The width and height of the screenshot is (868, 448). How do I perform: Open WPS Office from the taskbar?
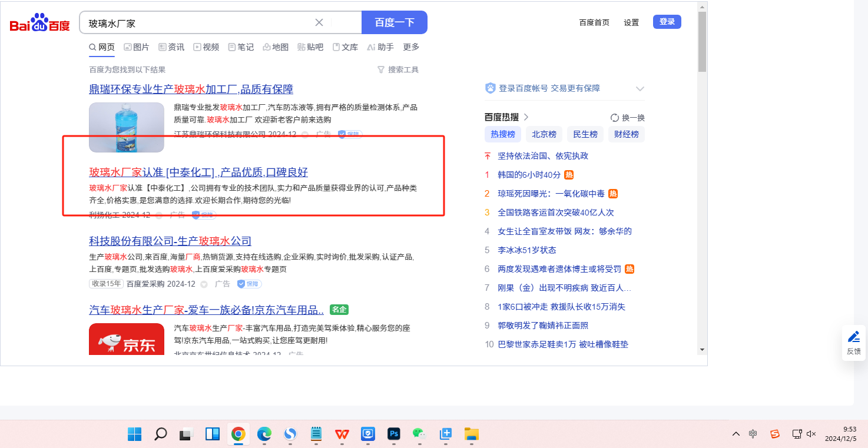coord(342,434)
